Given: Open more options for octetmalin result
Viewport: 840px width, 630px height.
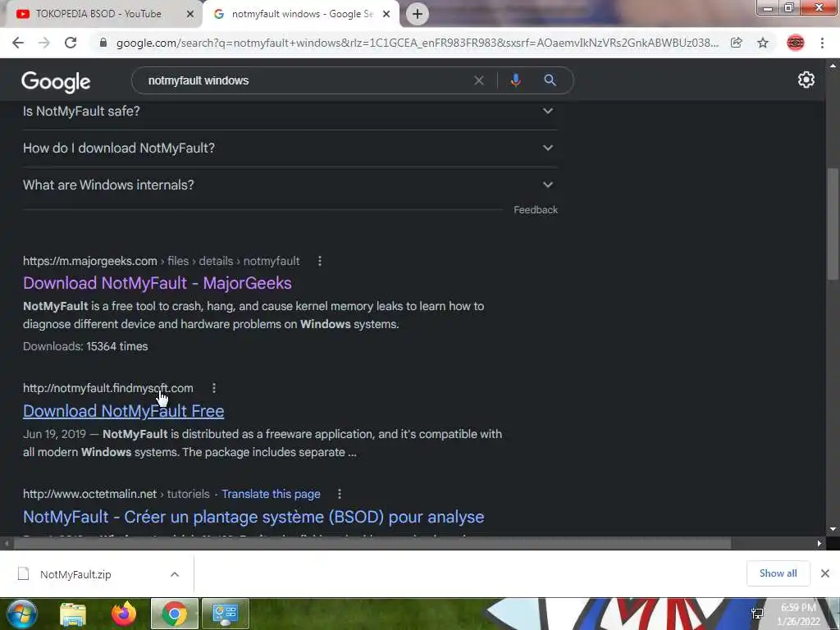Looking at the screenshot, I should pos(339,494).
